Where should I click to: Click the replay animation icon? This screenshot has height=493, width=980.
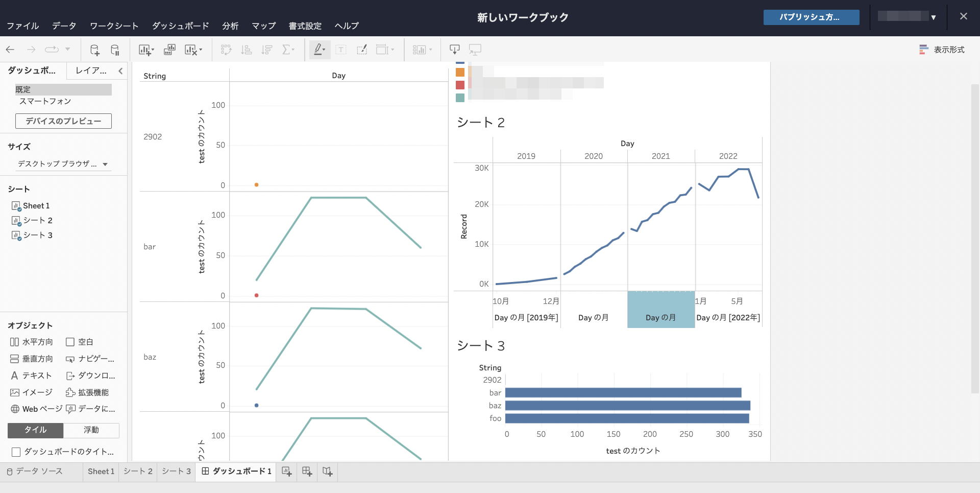(52, 50)
